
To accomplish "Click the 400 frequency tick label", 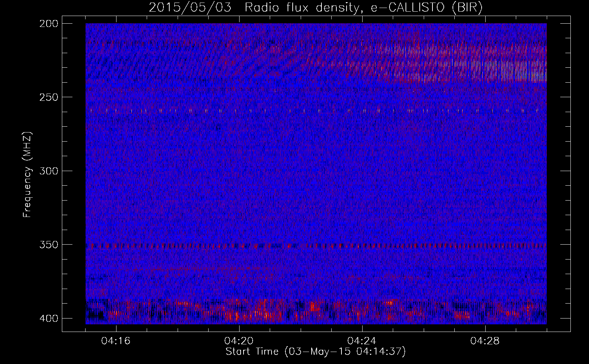I will point(48,318).
